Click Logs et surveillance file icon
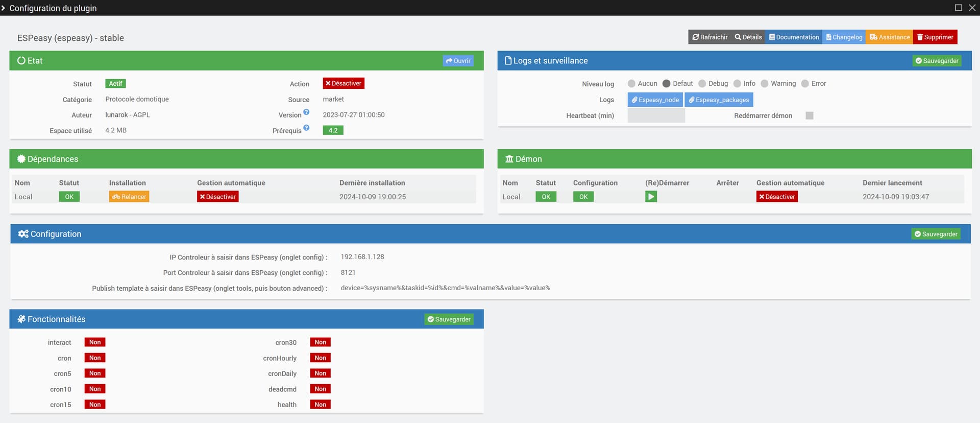980x423 pixels. pyautogui.click(x=508, y=60)
